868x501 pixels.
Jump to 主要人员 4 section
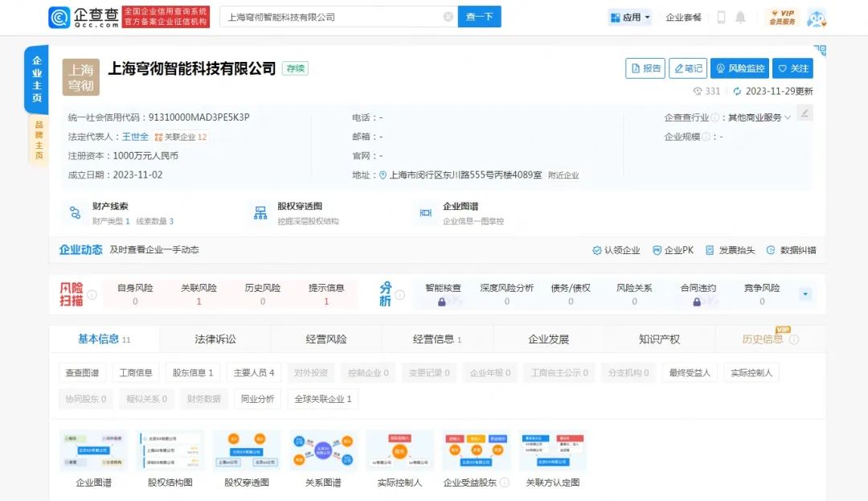point(254,372)
